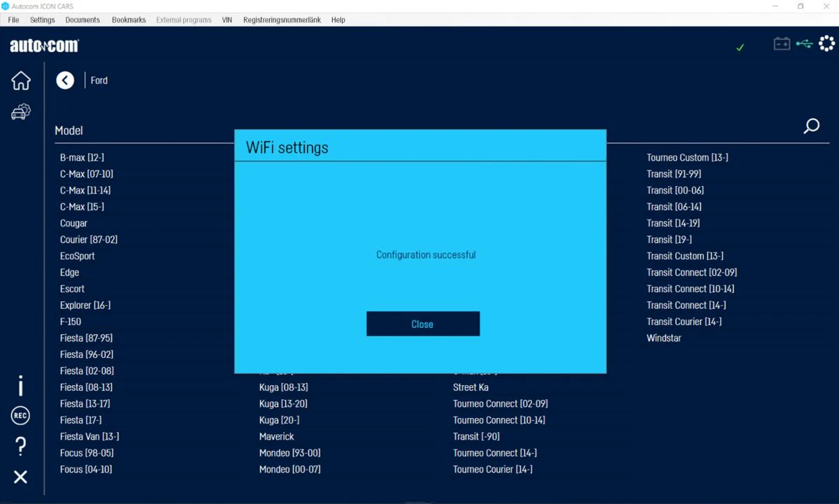839x504 pixels.
Task: Select model Transit Courier [14-]
Action: pos(684,322)
